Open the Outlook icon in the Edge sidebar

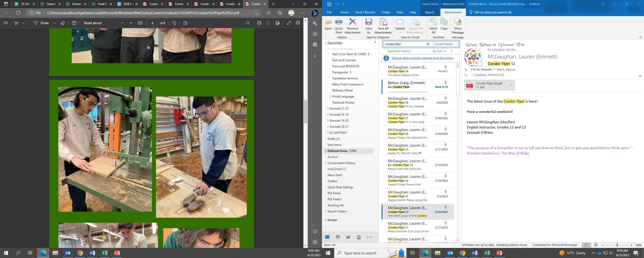(x=315, y=45)
